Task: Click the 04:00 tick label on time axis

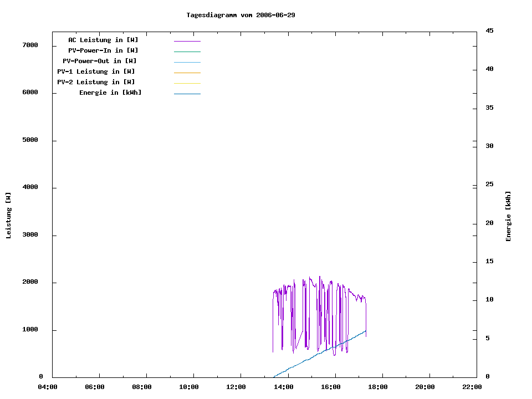Action: pyautogui.click(x=48, y=387)
